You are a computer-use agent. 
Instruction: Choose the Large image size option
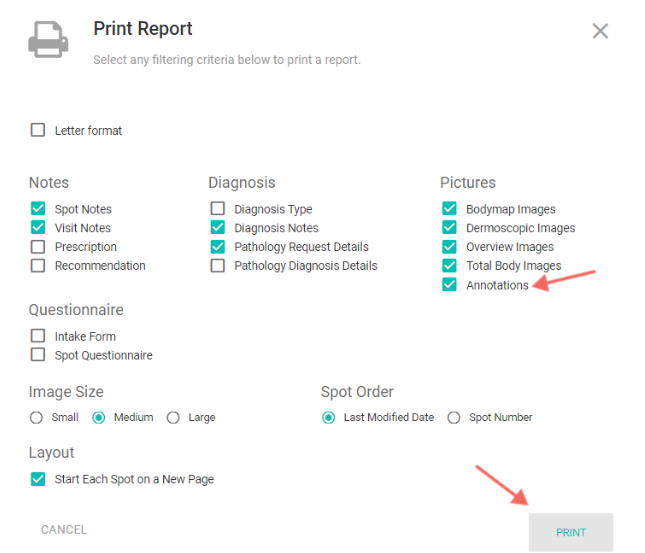click(x=174, y=417)
